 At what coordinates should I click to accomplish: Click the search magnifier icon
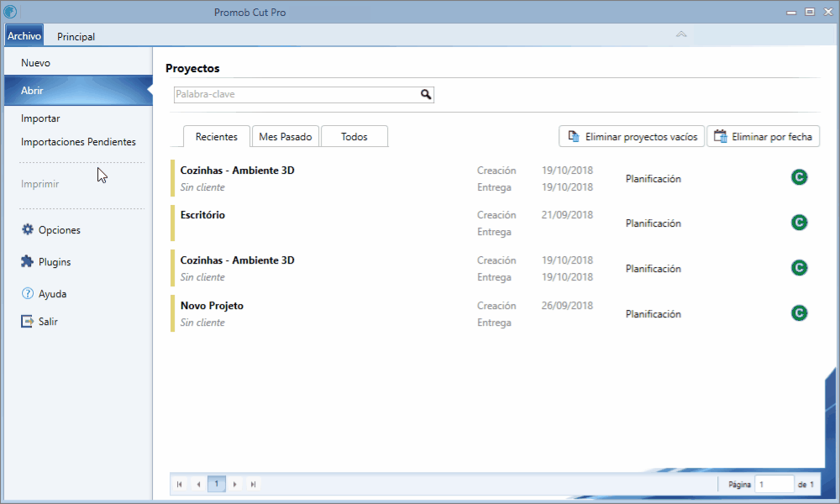[x=425, y=94]
